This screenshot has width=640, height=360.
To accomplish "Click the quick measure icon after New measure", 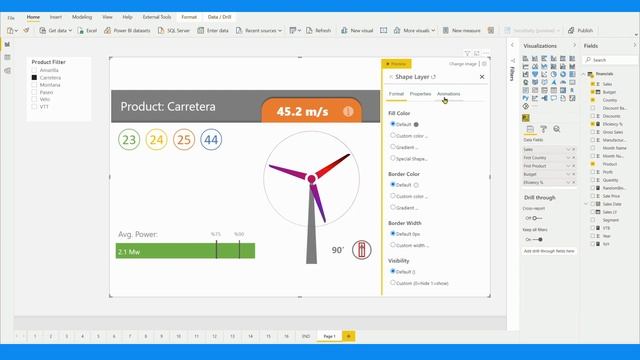I will 491,31.
